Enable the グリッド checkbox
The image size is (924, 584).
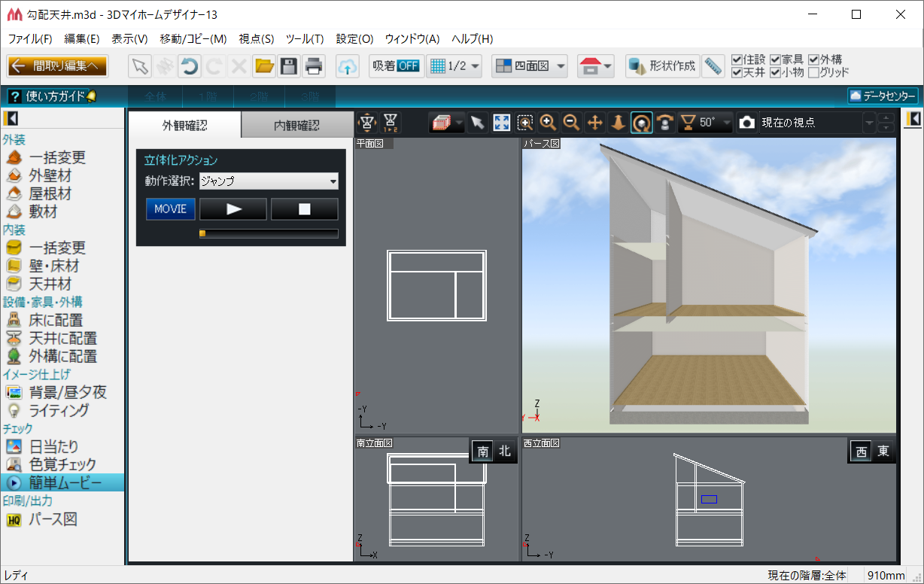[813, 73]
